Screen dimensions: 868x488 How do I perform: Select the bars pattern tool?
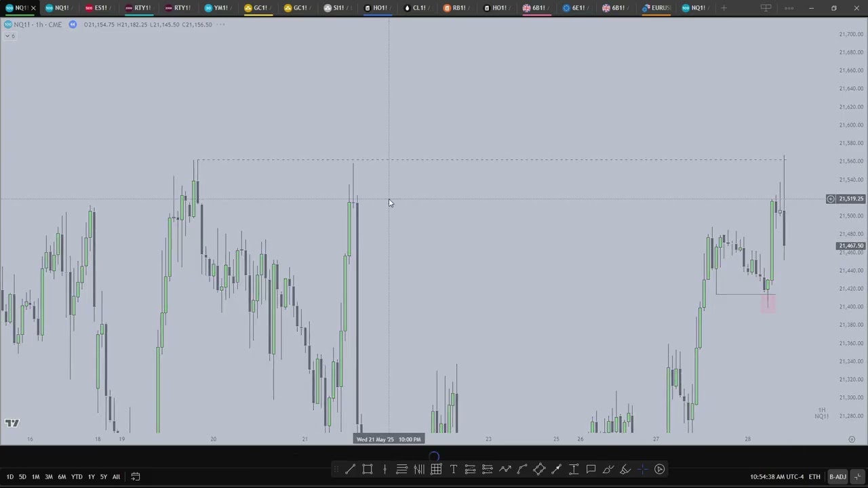[x=419, y=469]
